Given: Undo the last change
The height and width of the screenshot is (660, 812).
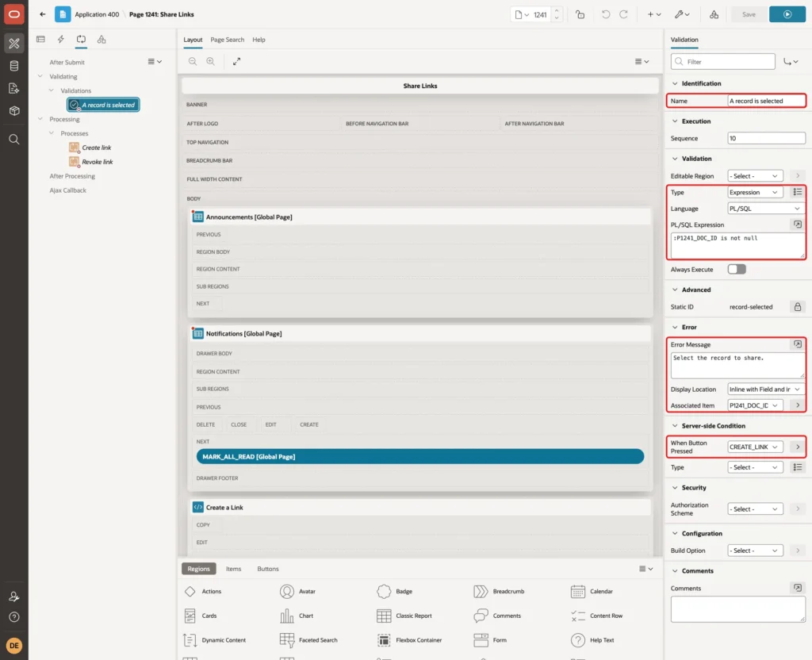Looking at the screenshot, I should pyautogui.click(x=605, y=14).
